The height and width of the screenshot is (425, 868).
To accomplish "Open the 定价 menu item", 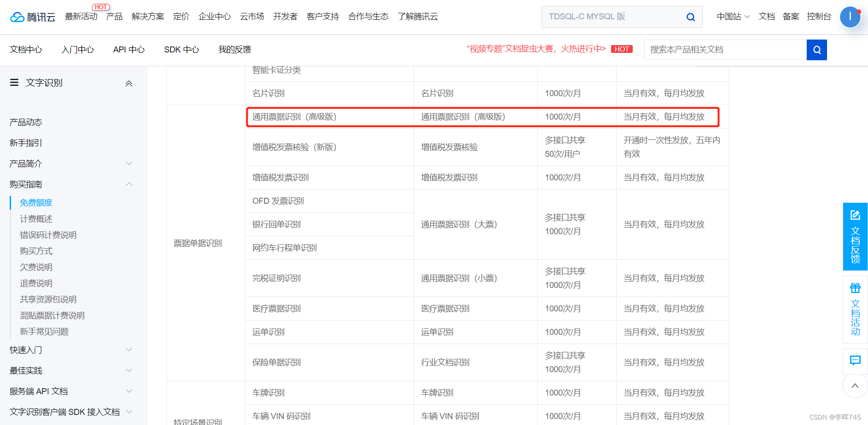I will pyautogui.click(x=181, y=17).
